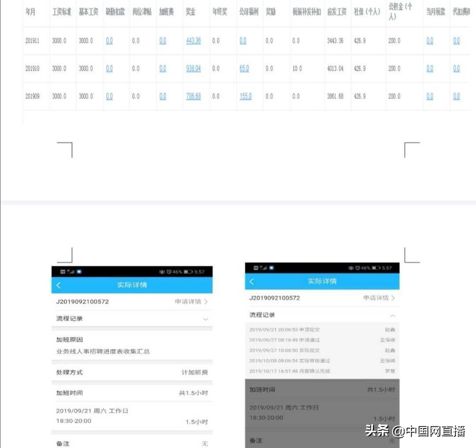This screenshot has height=448, width=476.
Task: Click the 65.0 welfare link for 201910
Action: [244, 69]
